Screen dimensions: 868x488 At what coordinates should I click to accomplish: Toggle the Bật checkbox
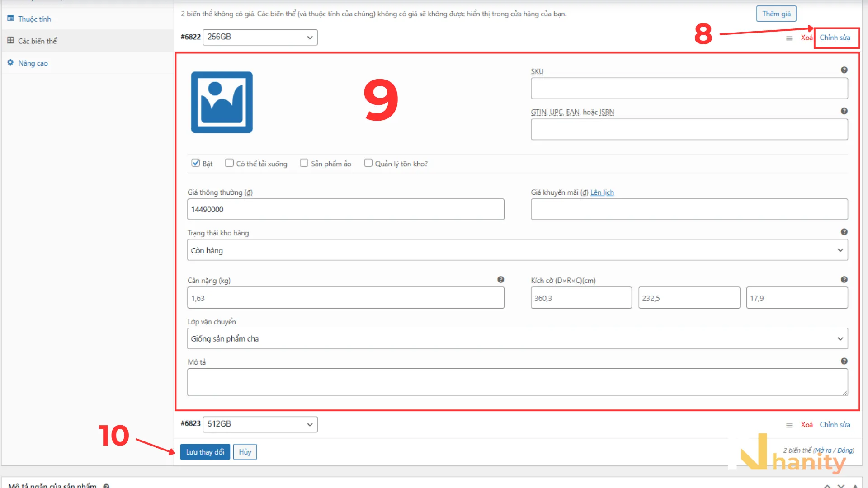(196, 163)
